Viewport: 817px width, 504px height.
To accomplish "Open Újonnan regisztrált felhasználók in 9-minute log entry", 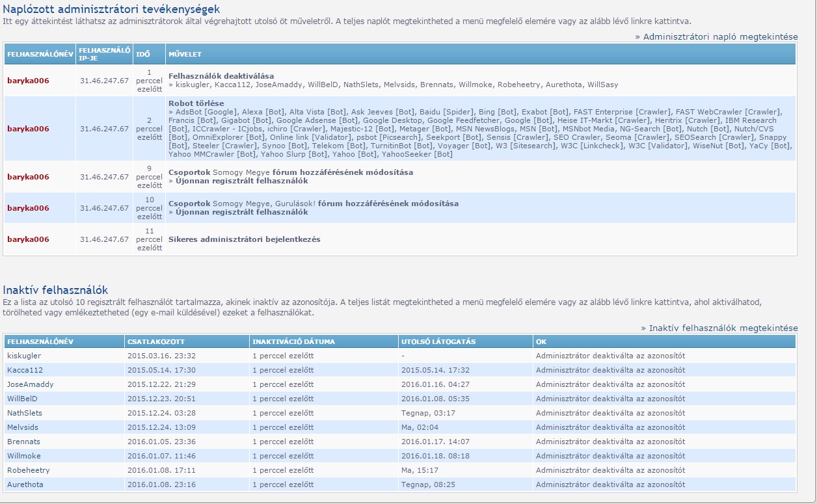I will 241,181.
